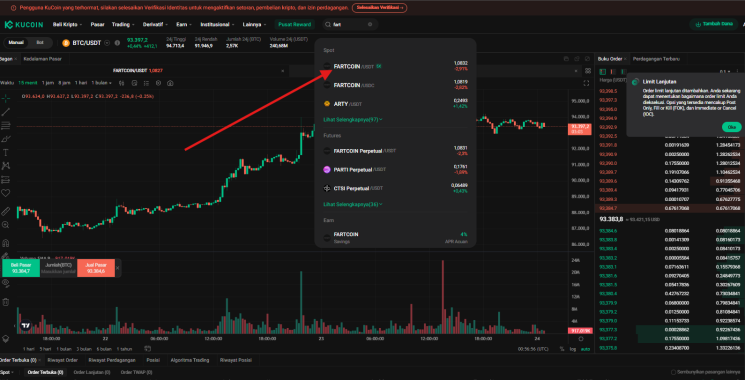The height and width of the screenshot is (380, 745).
Task: Open Algoritma Trading tab
Action: tap(190, 360)
